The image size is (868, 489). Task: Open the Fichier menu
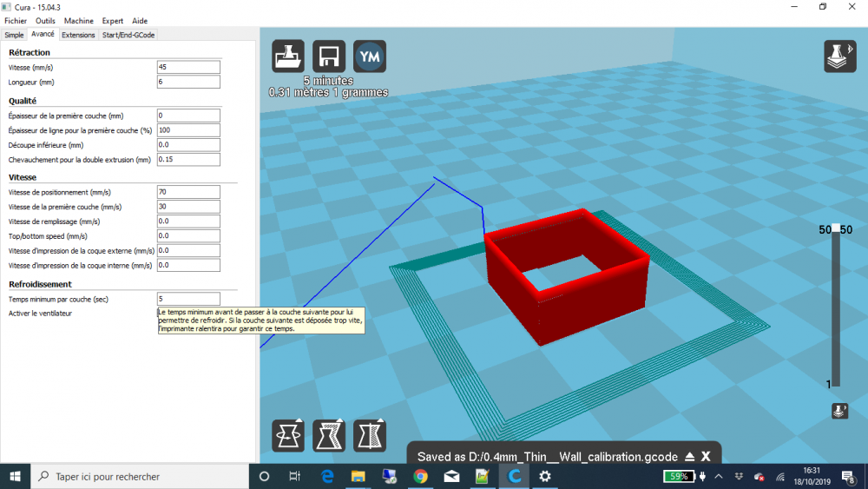[16, 21]
